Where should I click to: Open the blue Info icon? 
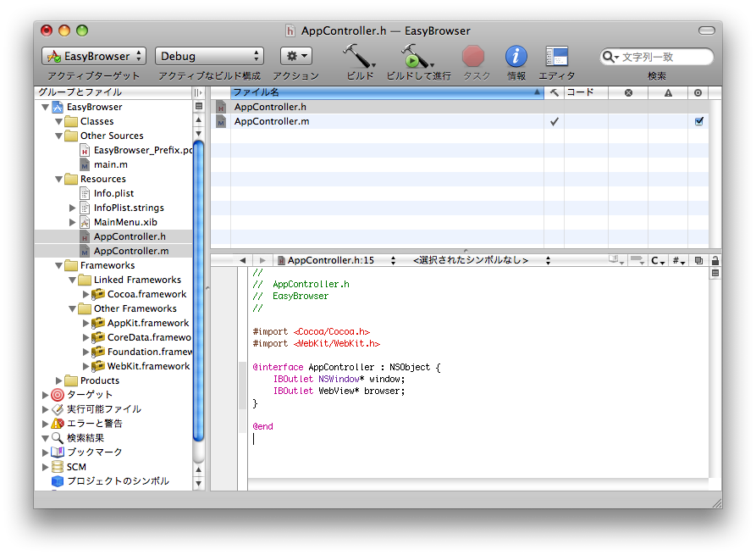point(516,57)
